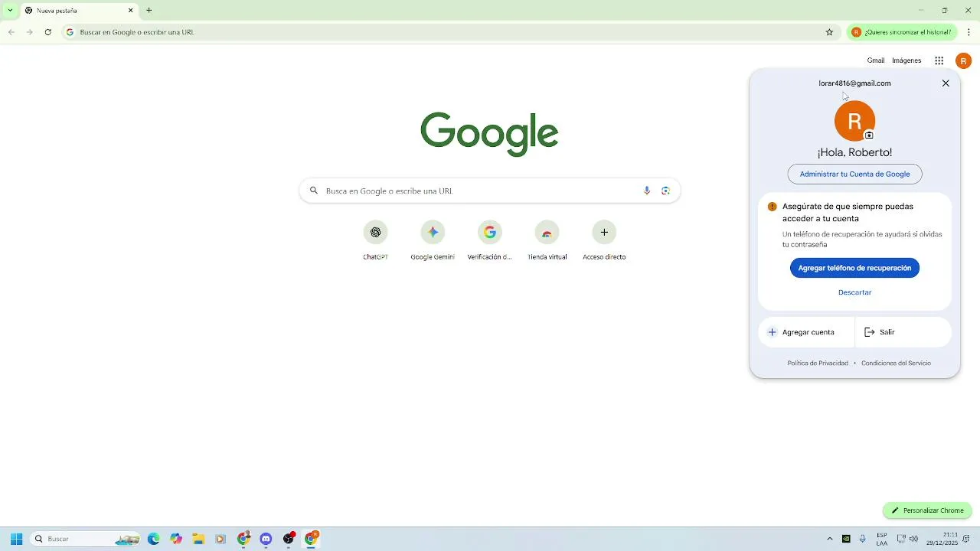Show hidden tray icons chevron
Screen dimensions: 980x551
[829, 539]
